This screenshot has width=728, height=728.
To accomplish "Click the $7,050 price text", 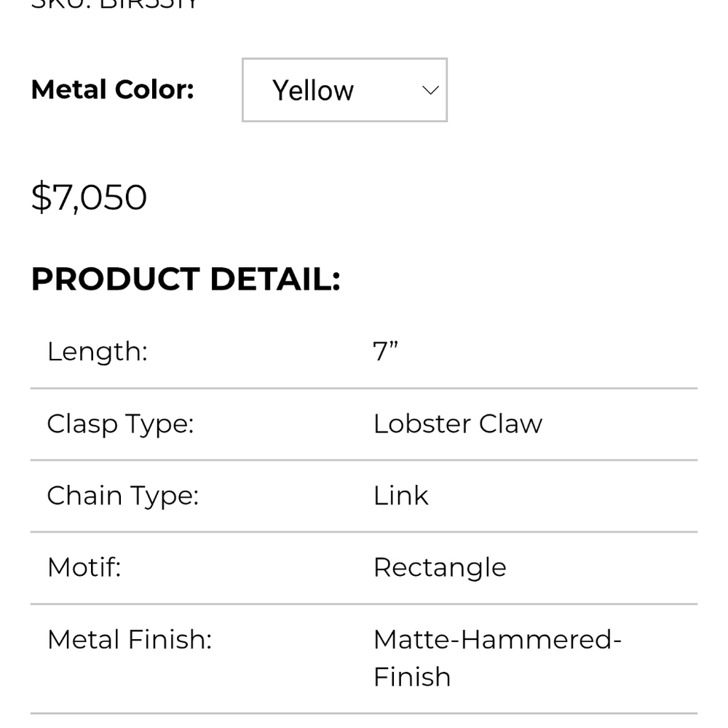I will tap(89, 197).
